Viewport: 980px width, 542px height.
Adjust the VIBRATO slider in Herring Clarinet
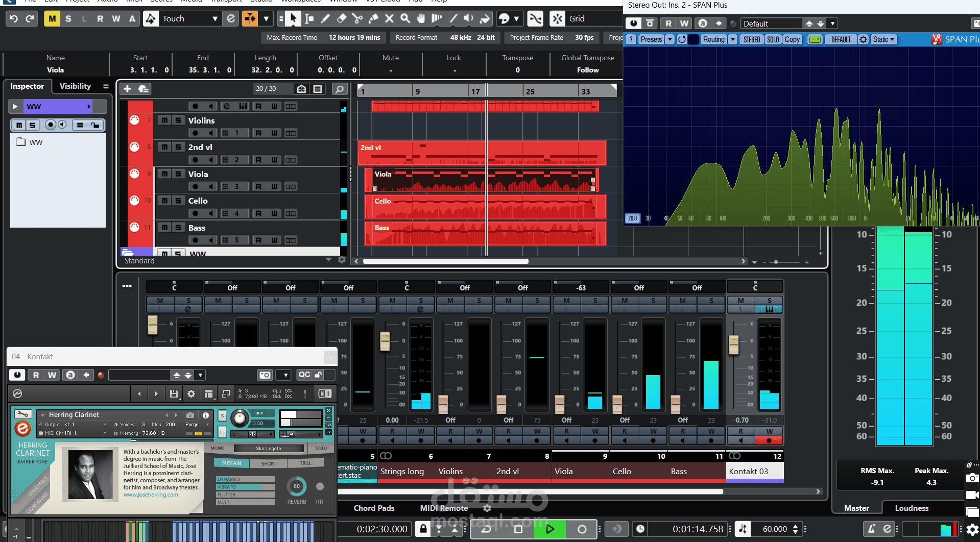click(x=245, y=487)
